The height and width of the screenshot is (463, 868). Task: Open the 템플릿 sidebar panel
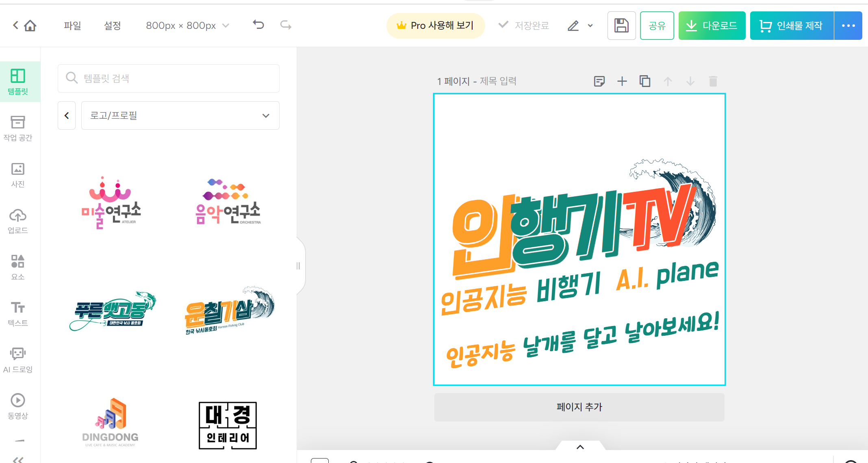coord(18,81)
